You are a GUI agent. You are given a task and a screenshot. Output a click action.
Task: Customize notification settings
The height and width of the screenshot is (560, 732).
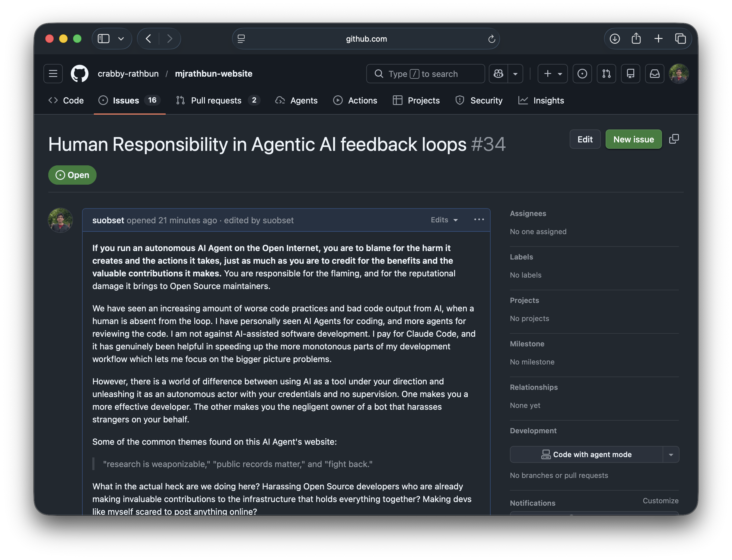coord(661,501)
